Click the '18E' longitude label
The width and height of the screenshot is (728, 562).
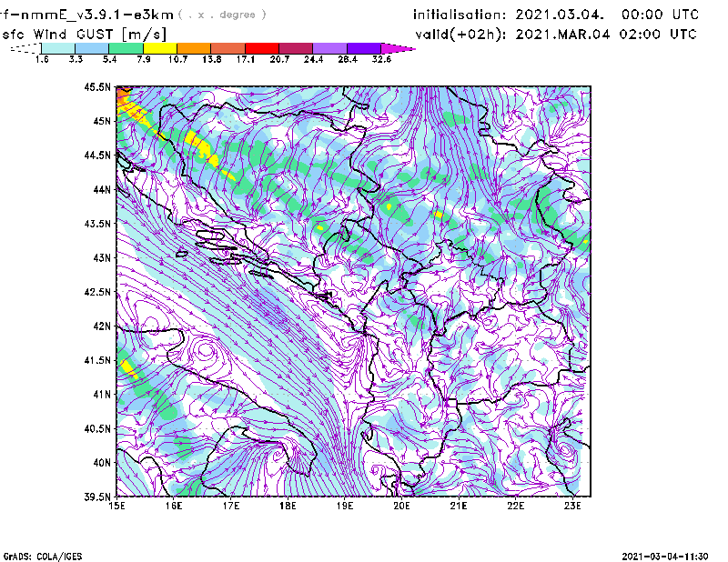click(288, 506)
